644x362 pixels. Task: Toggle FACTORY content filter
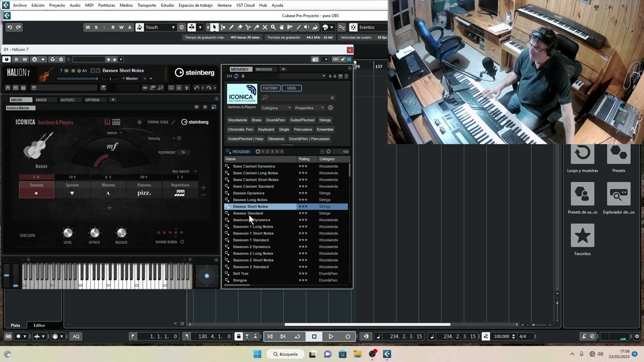pos(270,88)
